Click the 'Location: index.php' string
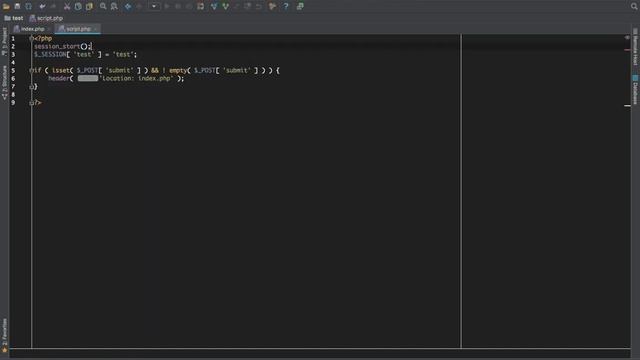 137,78
